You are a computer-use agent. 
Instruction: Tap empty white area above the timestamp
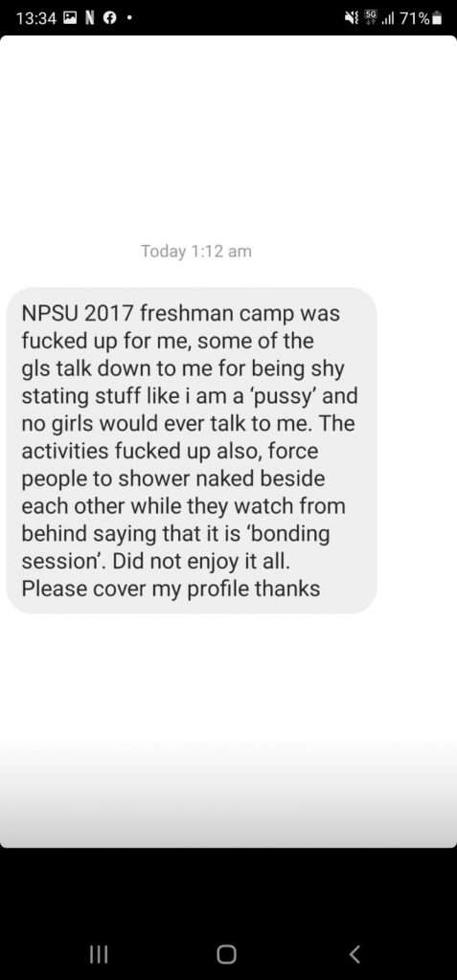(x=228, y=138)
